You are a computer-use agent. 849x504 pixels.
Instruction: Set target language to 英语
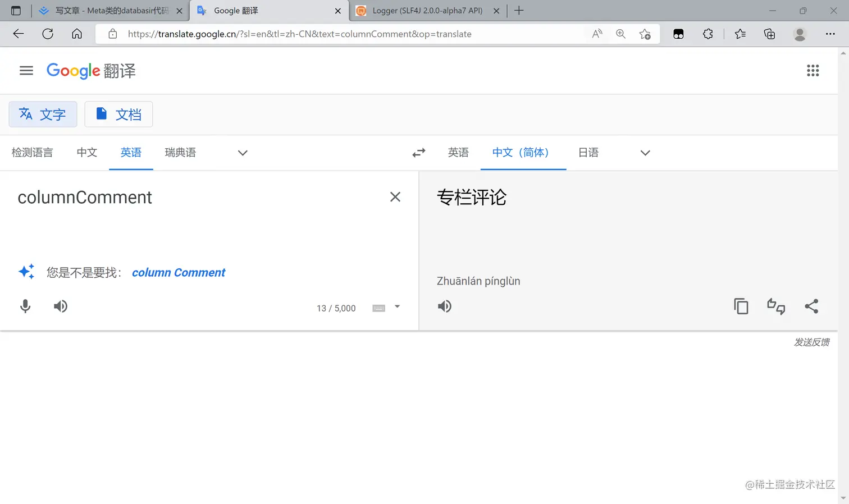(458, 153)
